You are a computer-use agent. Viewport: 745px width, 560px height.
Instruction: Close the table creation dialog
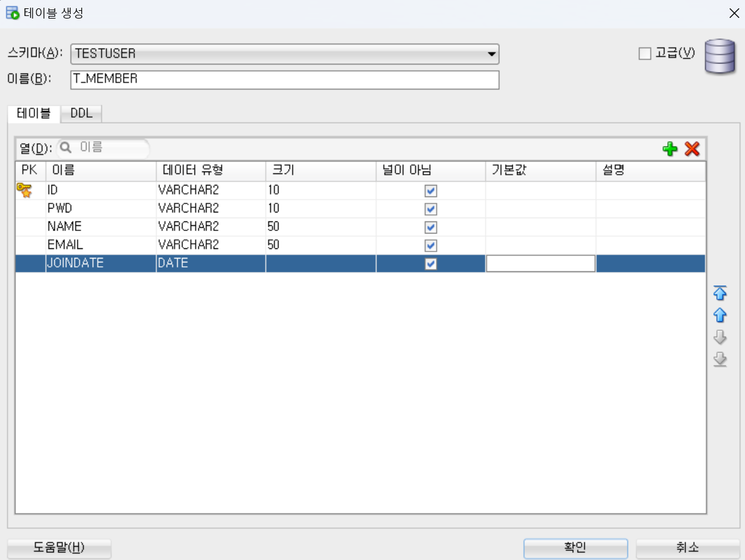(734, 13)
